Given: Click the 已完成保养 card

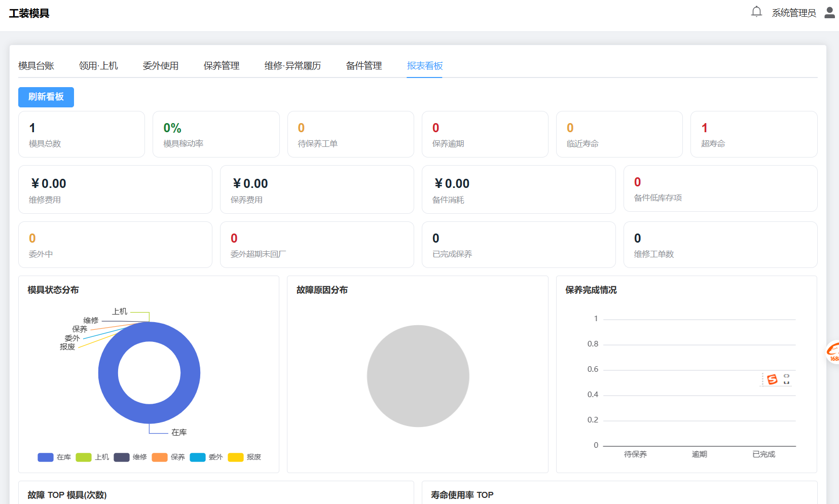Looking at the screenshot, I should [x=519, y=245].
